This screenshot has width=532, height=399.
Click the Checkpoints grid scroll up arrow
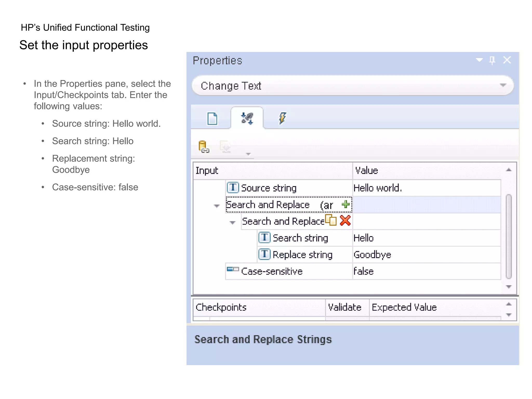pyautogui.click(x=509, y=304)
